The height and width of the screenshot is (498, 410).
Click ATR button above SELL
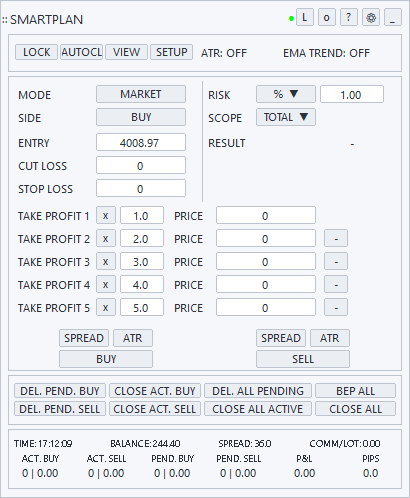[x=330, y=338]
